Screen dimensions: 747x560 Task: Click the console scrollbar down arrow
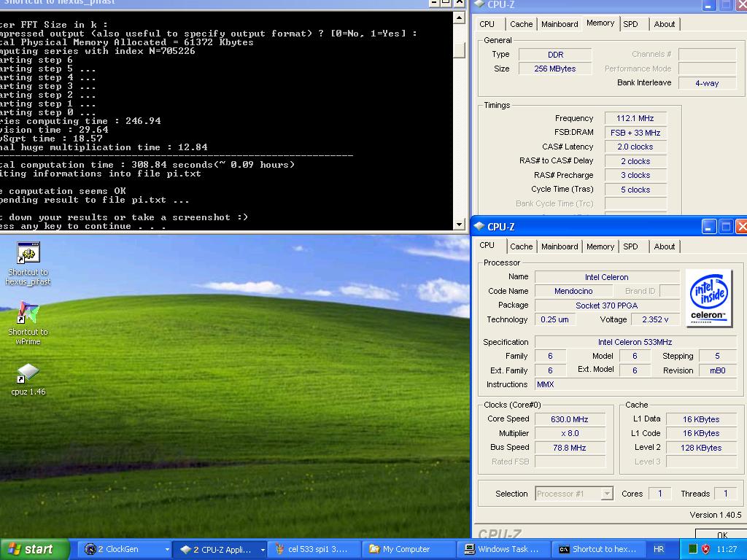(459, 225)
